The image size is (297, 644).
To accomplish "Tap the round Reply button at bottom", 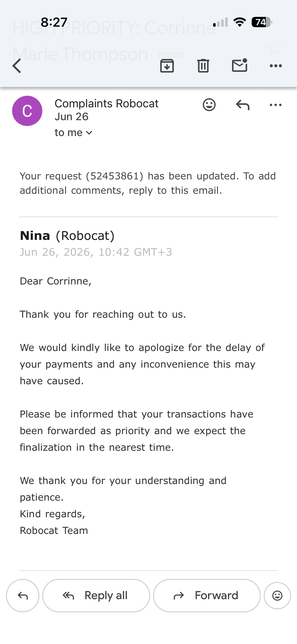I will [x=23, y=596].
